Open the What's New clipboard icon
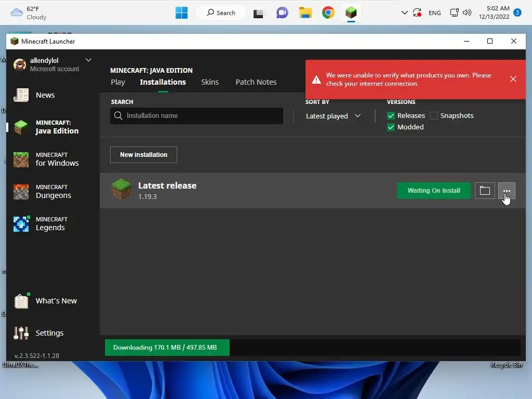The image size is (532, 399). click(21, 301)
